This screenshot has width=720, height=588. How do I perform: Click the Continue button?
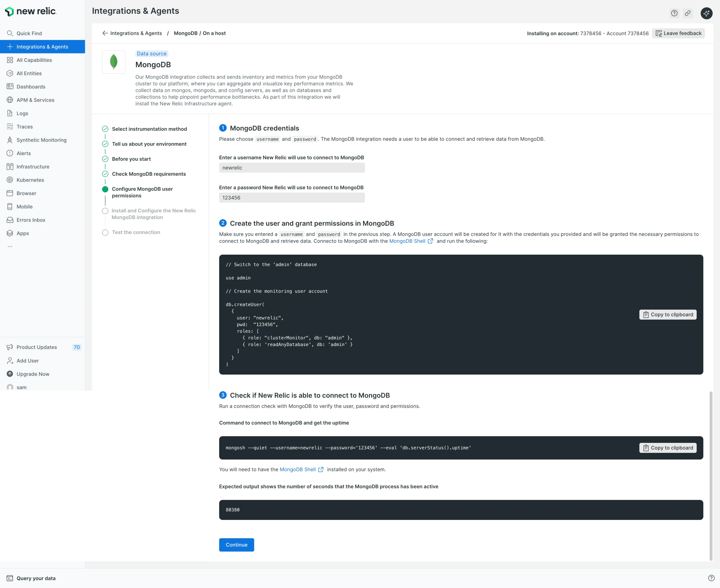pyautogui.click(x=237, y=545)
